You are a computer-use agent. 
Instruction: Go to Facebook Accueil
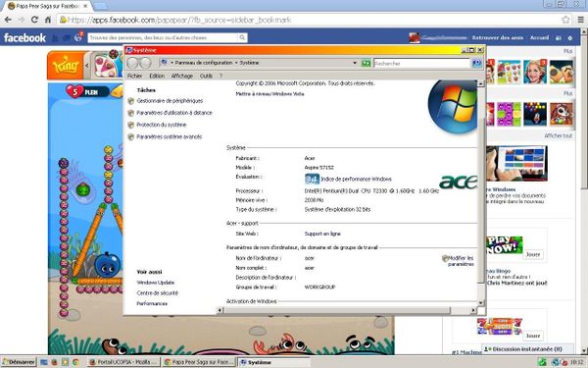[539, 37]
